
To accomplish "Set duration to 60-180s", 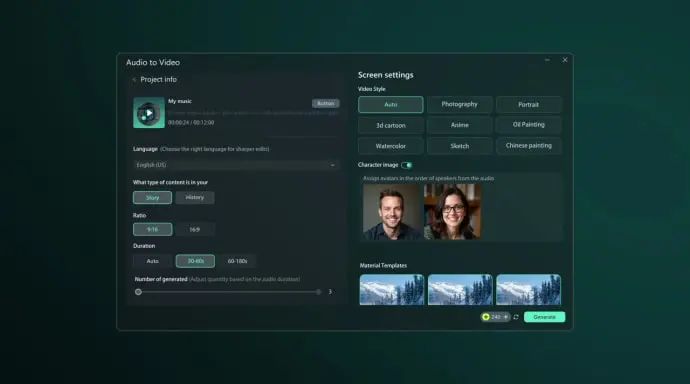I will [x=237, y=261].
